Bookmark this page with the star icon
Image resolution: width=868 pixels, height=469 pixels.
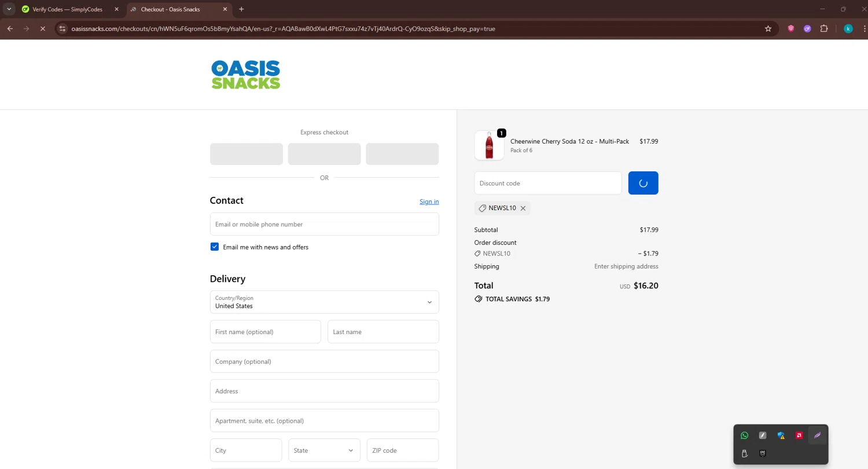pos(768,28)
